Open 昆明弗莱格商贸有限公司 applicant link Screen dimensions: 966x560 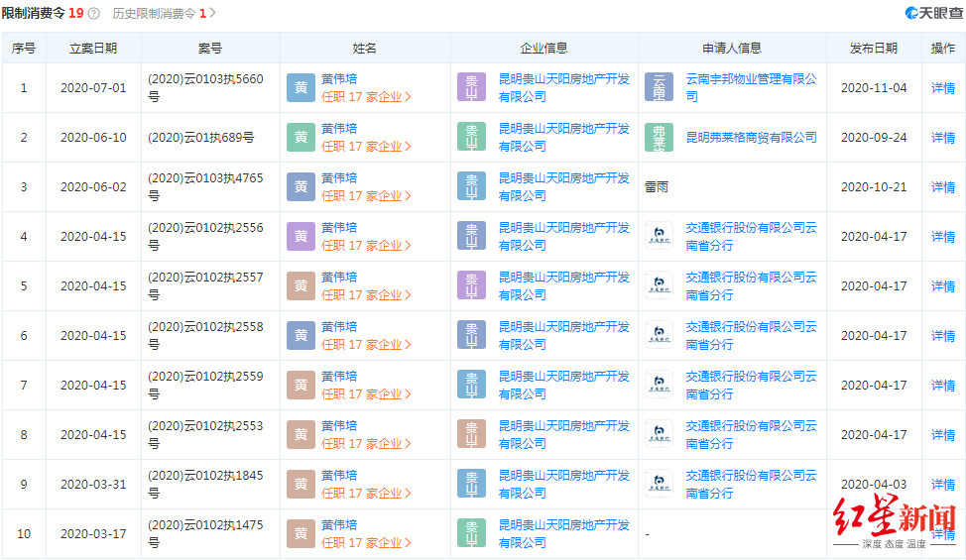(x=751, y=137)
